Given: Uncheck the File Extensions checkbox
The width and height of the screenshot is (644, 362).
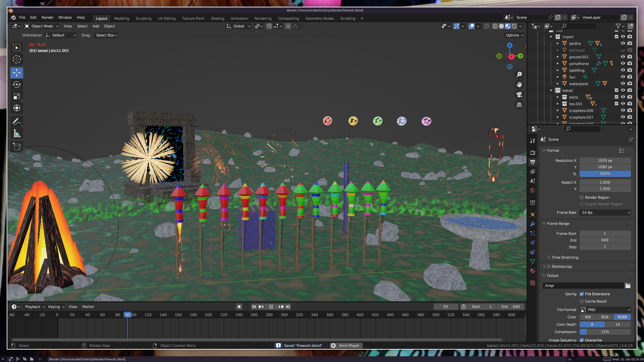Looking at the screenshot, I should (582, 294).
